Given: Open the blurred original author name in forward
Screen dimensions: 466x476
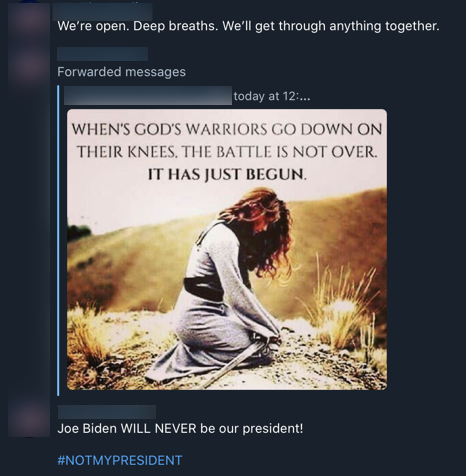Looking at the screenshot, I should (148, 96).
